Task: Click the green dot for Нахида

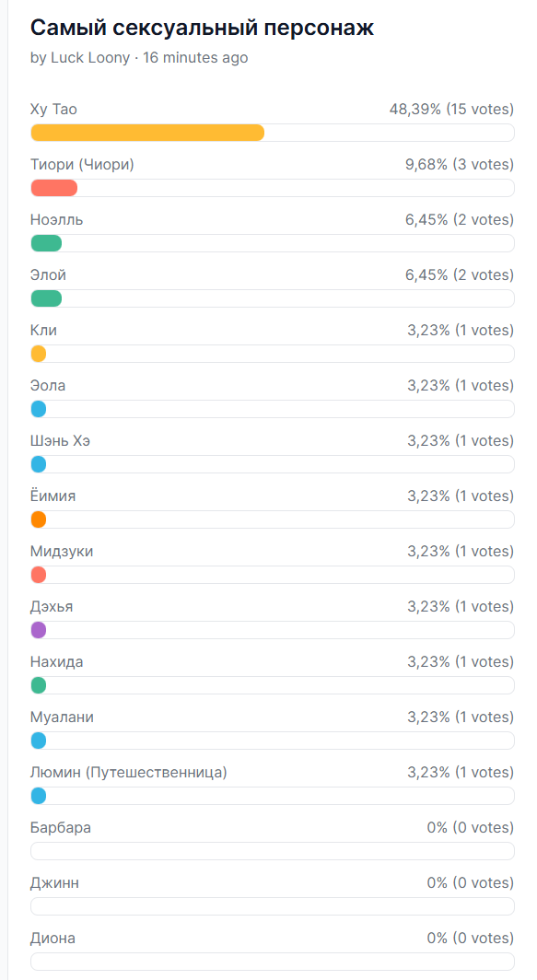Action: pos(38,685)
